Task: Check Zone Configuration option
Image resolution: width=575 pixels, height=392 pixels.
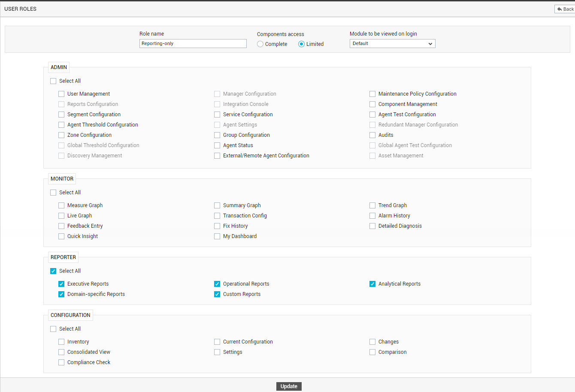Action: [61, 135]
